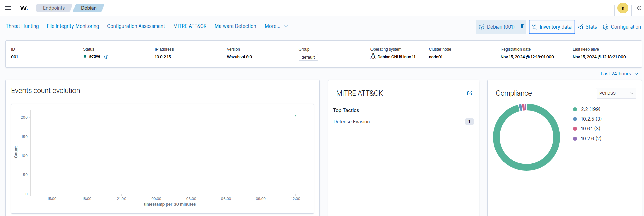Click the registration date value

(x=527, y=57)
